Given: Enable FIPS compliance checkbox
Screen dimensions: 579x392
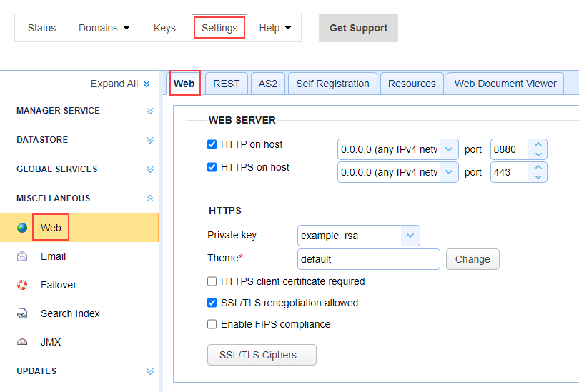Looking at the screenshot, I should coord(212,324).
